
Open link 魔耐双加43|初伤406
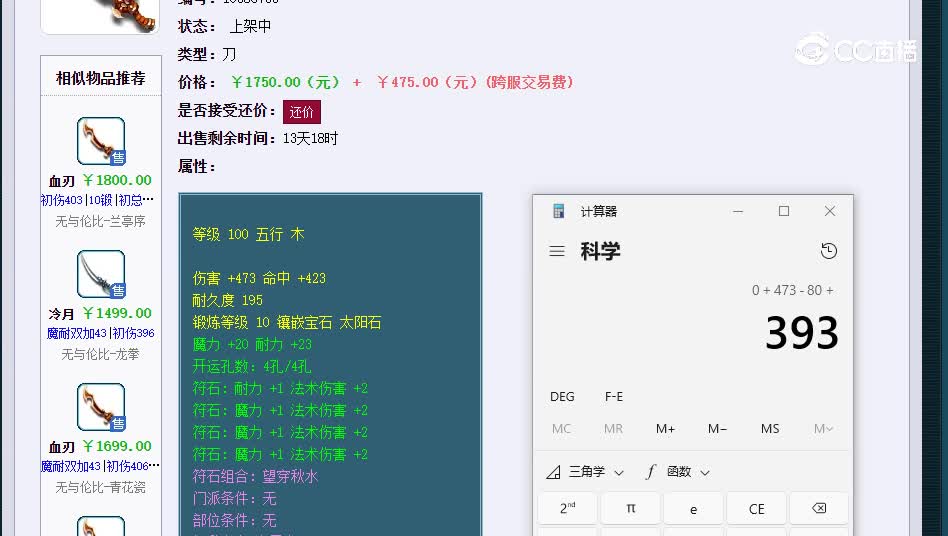pos(100,466)
